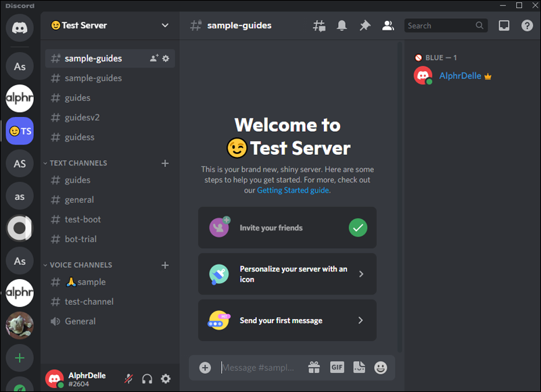Screen dimensions: 541x392
Task: Open the test-channel channel
Action: click(110, 301)
